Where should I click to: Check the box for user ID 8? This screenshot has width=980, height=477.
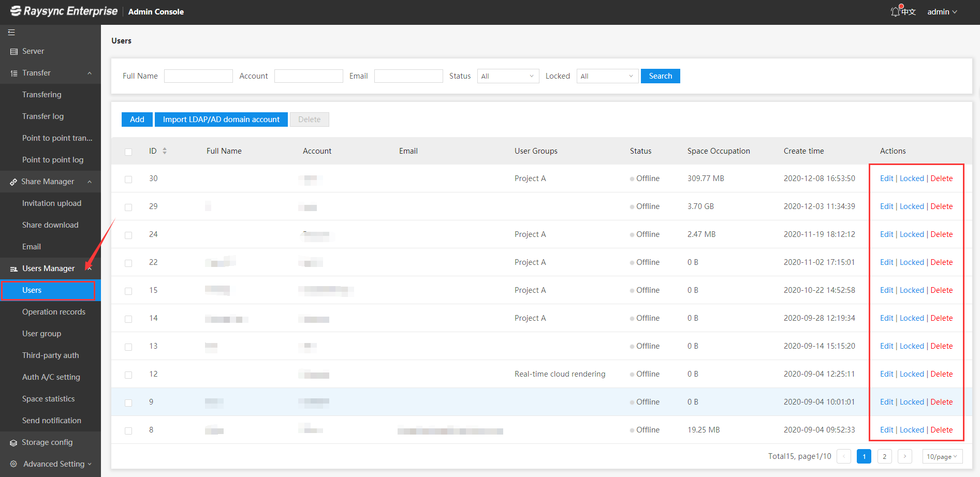point(128,431)
